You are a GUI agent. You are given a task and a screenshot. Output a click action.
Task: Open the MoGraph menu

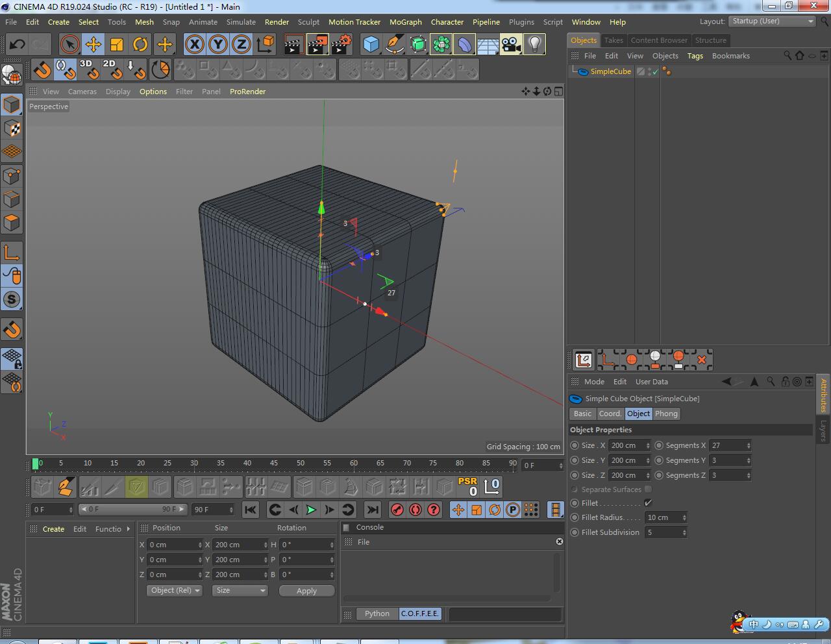click(405, 21)
